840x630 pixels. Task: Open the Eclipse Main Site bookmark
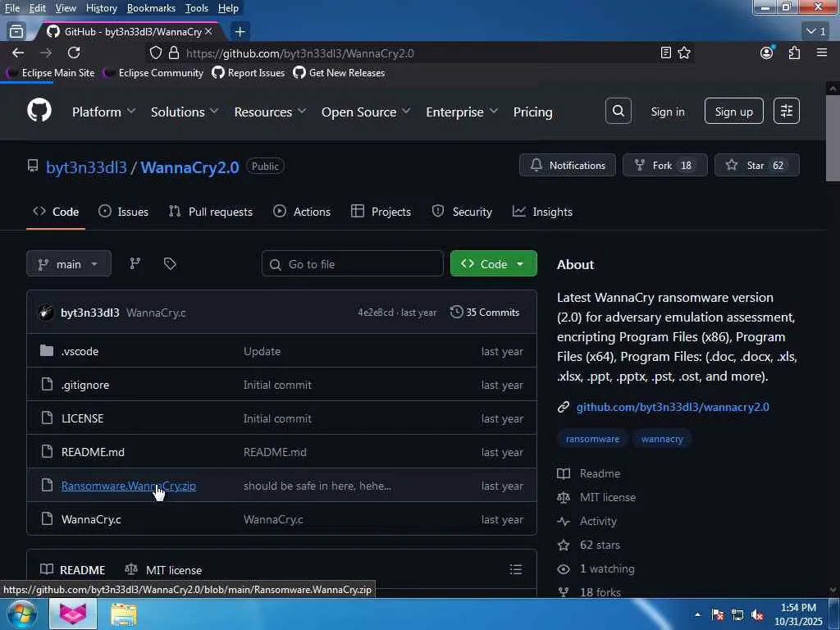pyautogui.click(x=51, y=73)
